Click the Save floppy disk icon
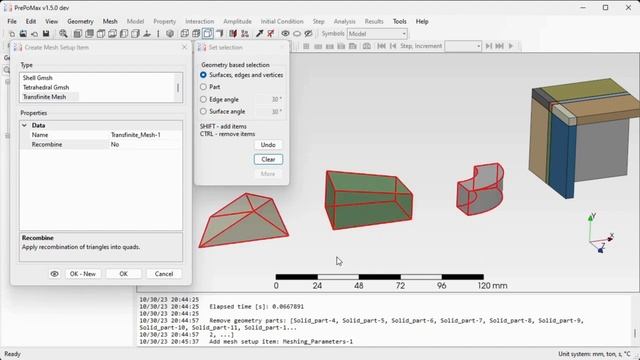Screen dimensions: 640x360 point(46,34)
